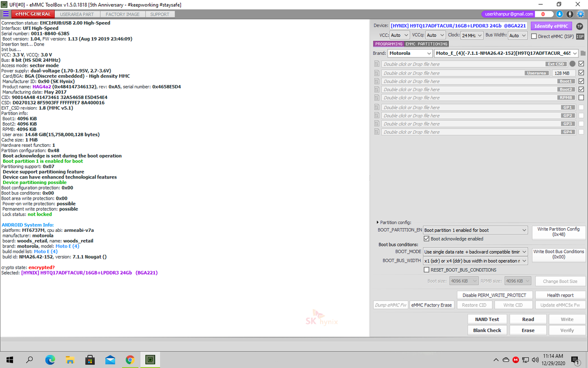Switch to SUPPORT tab
The width and height of the screenshot is (588, 368).
(160, 14)
